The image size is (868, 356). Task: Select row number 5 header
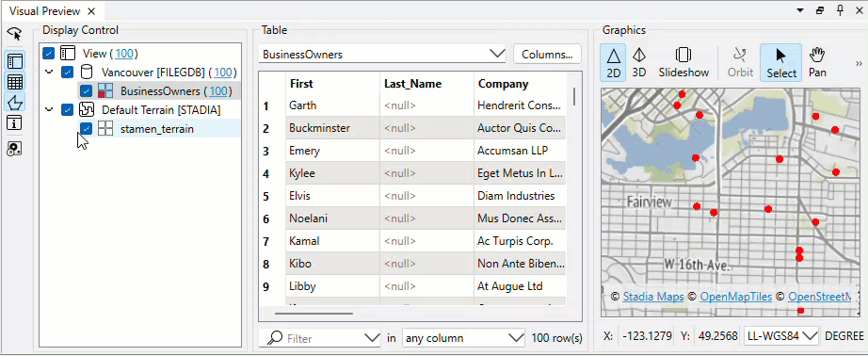266,197
